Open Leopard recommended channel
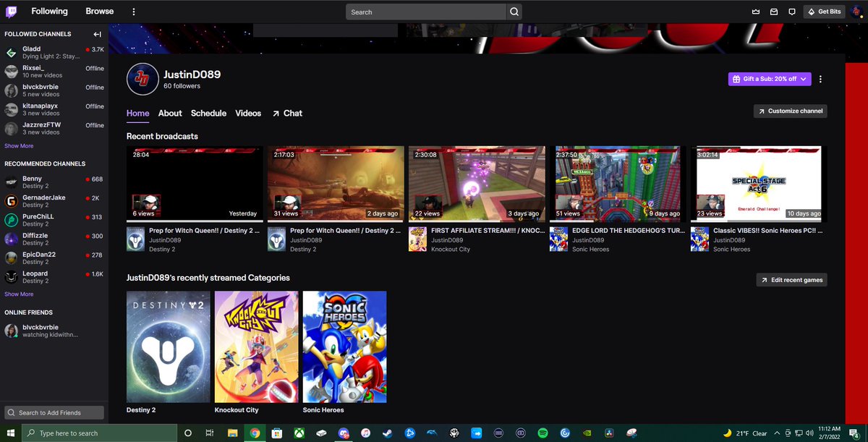 54,277
